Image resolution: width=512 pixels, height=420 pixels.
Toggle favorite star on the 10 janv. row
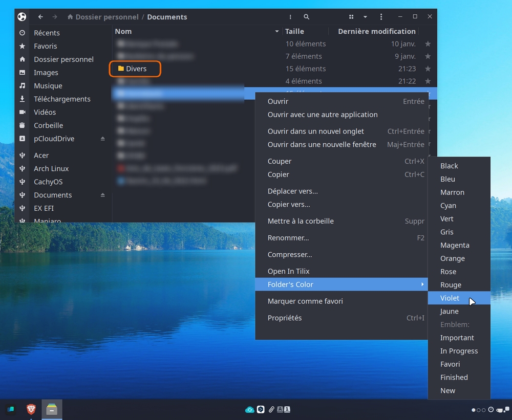coord(428,44)
